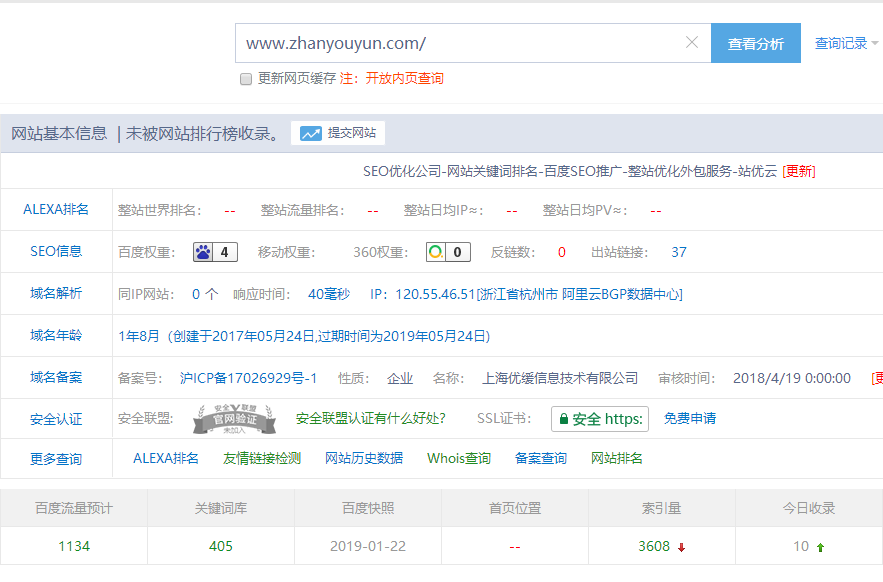Select the 安全认证 row label
Viewport: 883px width, 582px height.
click(x=56, y=419)
